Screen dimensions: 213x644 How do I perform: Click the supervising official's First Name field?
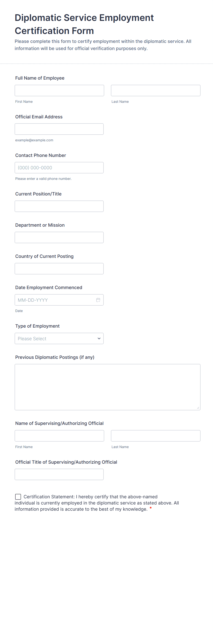[x=59, y=435]
